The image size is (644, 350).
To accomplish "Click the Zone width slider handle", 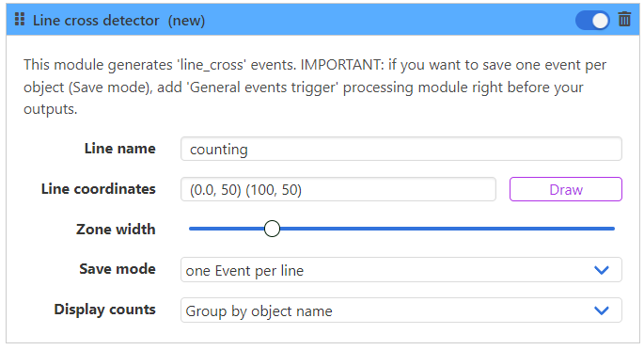I will pos(272,229).
